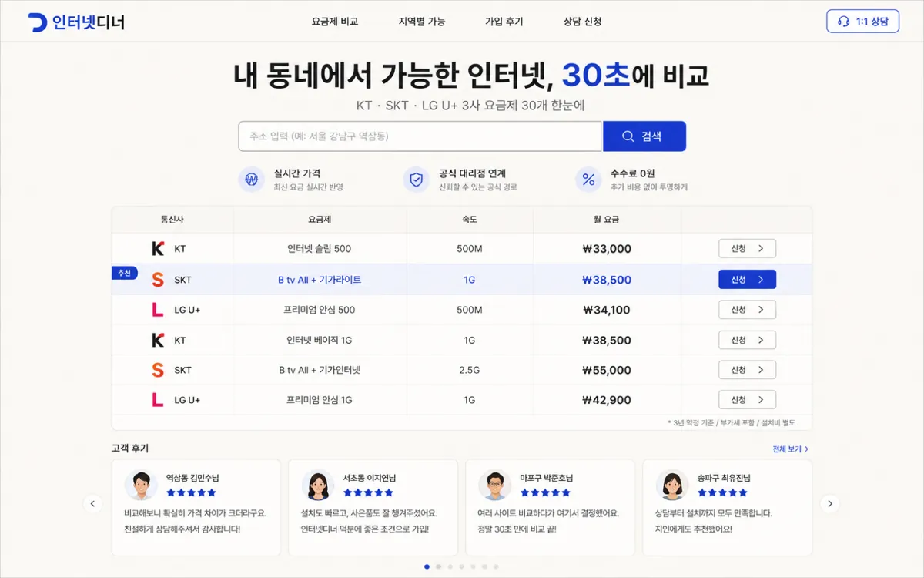Show next reviews with right arrow
924x578 pixels.
coord(830,504)
